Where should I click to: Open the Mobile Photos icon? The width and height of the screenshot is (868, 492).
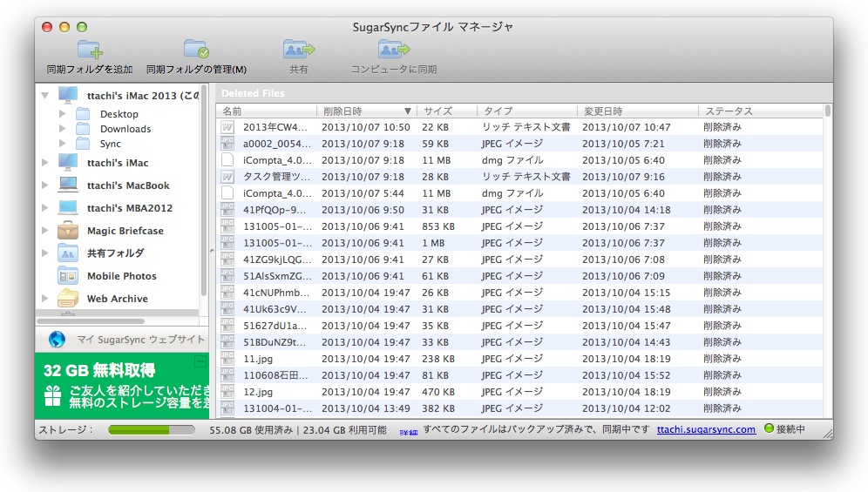click(x=68, y=276)
